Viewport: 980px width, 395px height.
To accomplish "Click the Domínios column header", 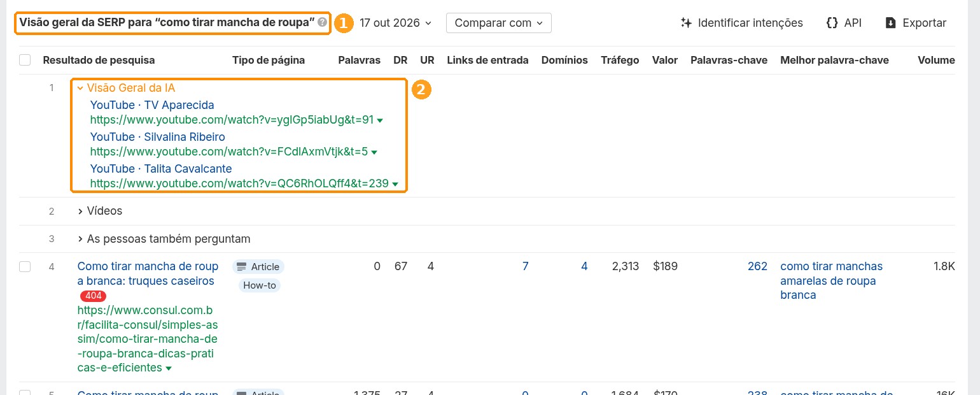I will pos(564,60).
